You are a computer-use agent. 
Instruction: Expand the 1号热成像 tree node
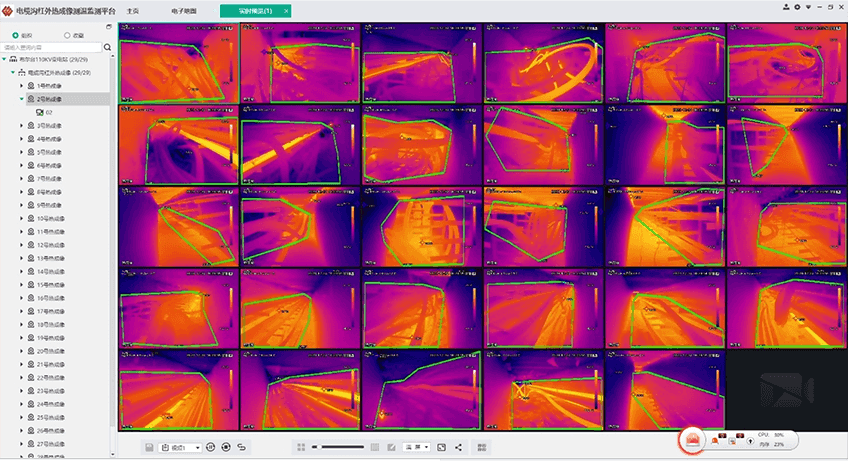point(22,86)
